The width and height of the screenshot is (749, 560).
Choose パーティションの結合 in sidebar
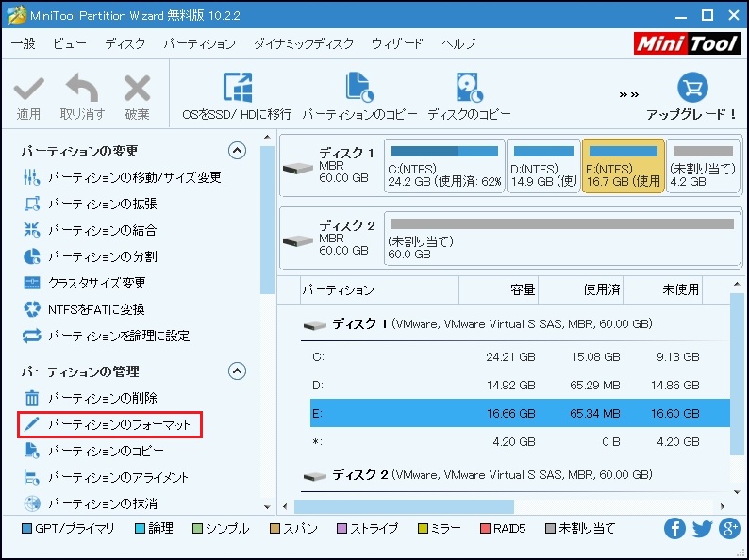click(x=90, y=230)
